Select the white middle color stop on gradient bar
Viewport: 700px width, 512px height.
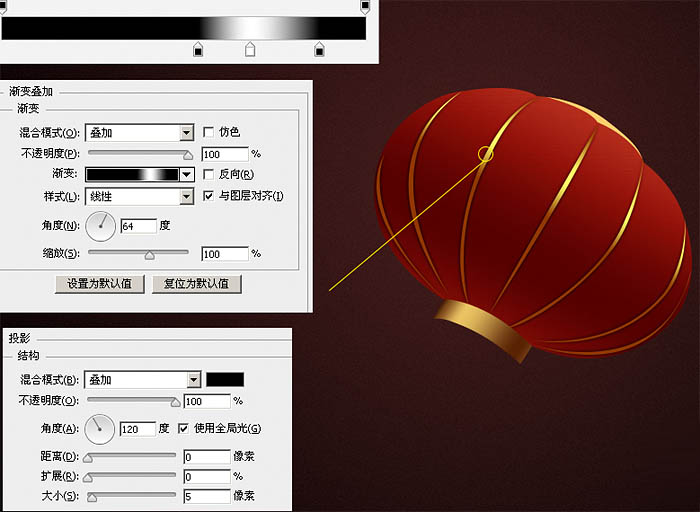(250, 49)
